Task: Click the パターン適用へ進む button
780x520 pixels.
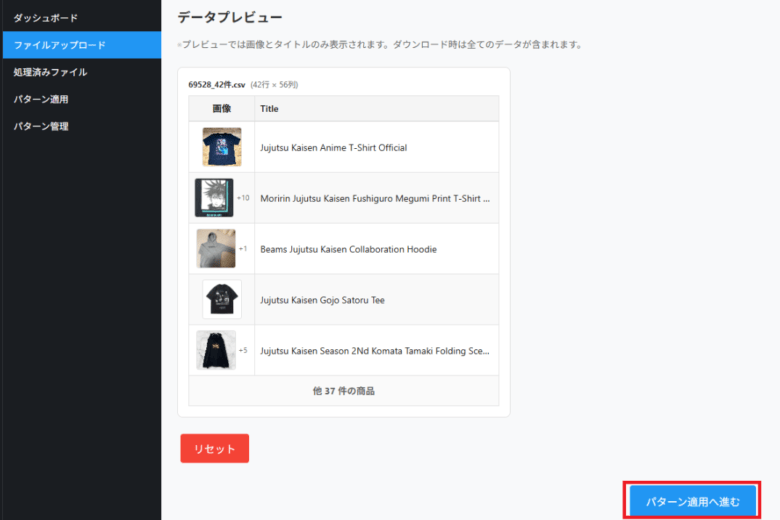Action: click(x=692, y=501)
